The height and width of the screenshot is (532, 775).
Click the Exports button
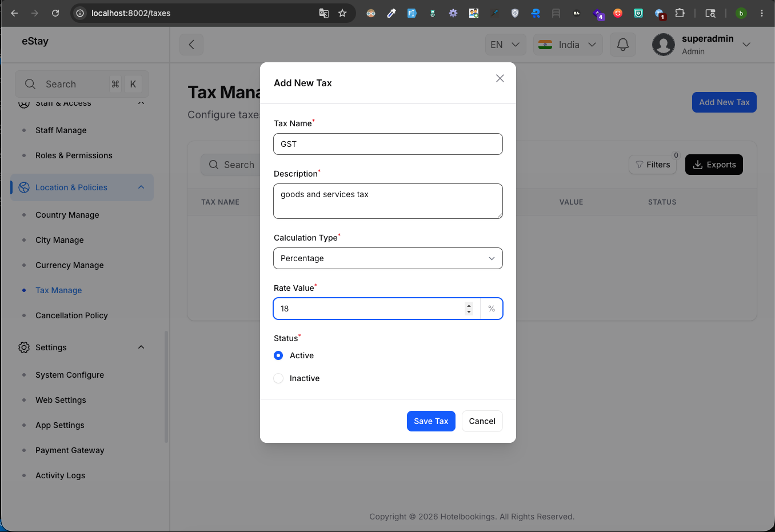pyautogui.click(x=714, y=165)
